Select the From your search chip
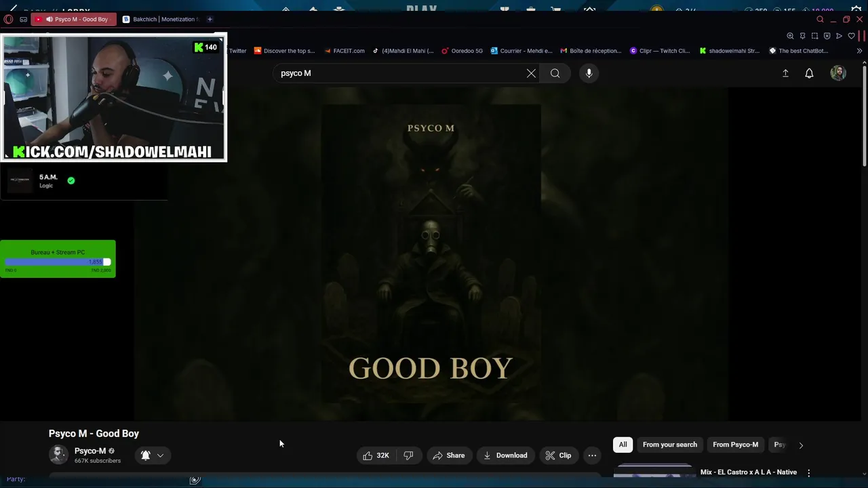Image resolution: width=868 pixels, height=488 pixels. point(670,445)
